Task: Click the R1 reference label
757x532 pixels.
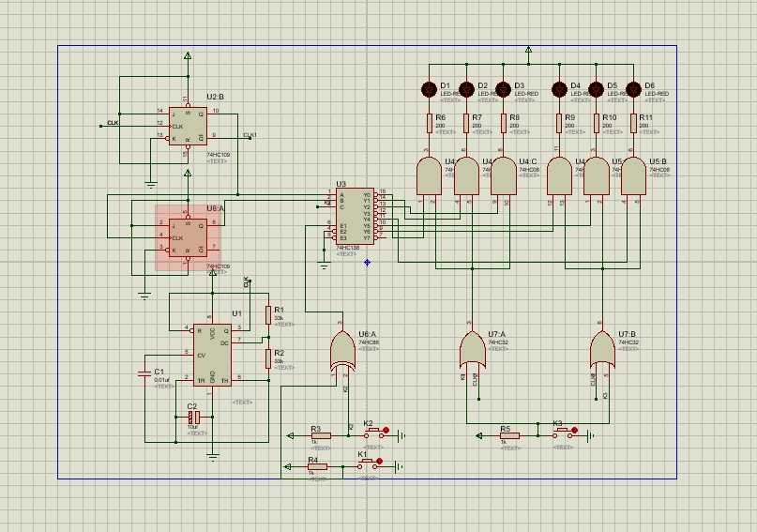Action: coord(279,310)
